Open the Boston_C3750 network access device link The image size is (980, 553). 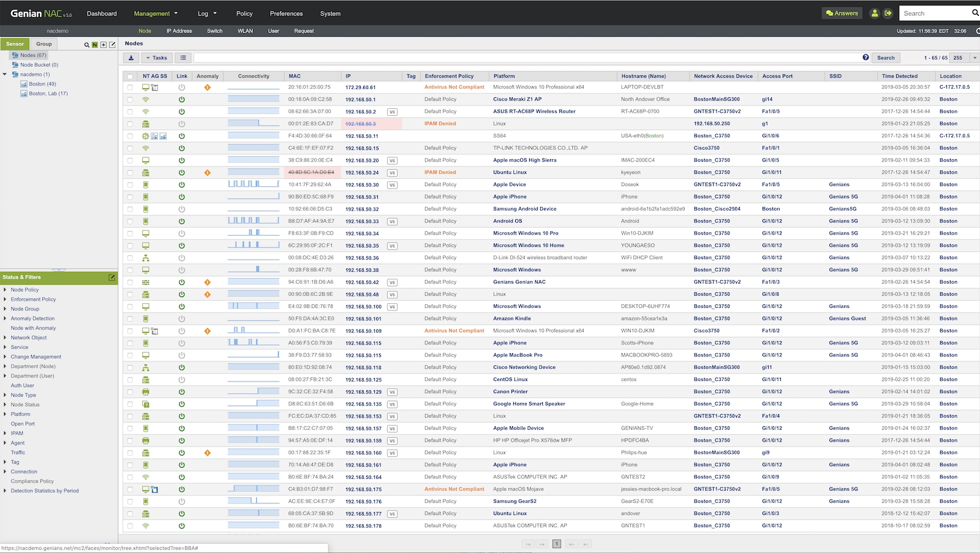[x=712, y=135]
